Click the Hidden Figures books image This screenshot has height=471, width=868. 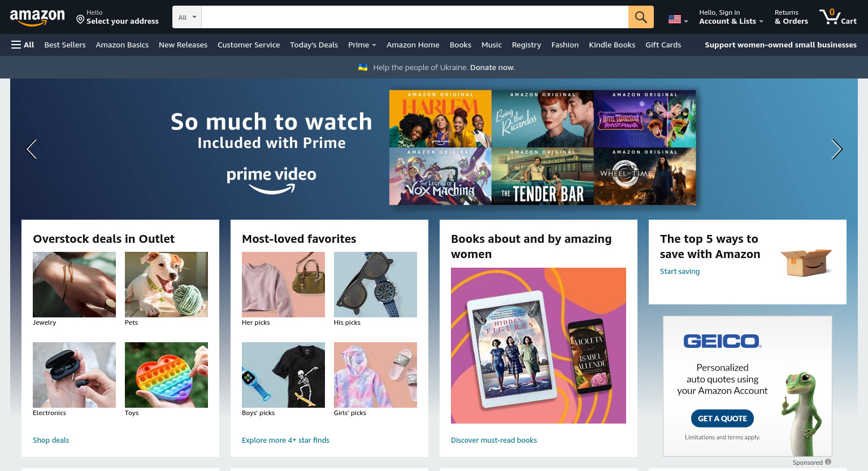tap(539, 346)
